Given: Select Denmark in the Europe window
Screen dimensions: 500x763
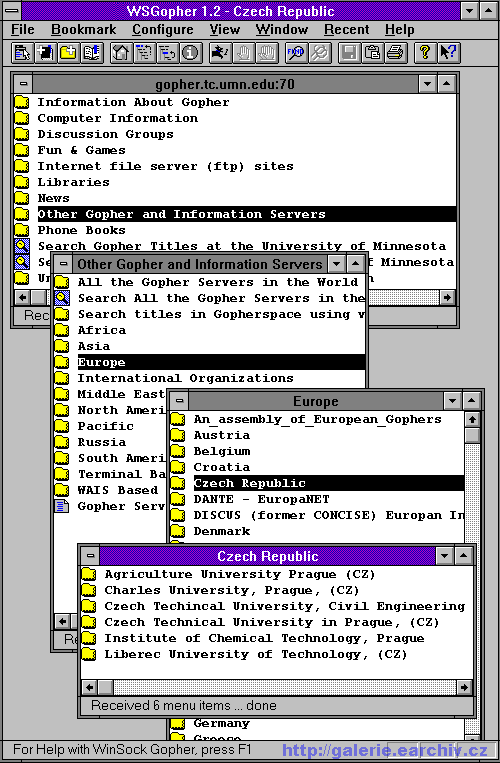Looking at the screenshot, I should [222, 531].
